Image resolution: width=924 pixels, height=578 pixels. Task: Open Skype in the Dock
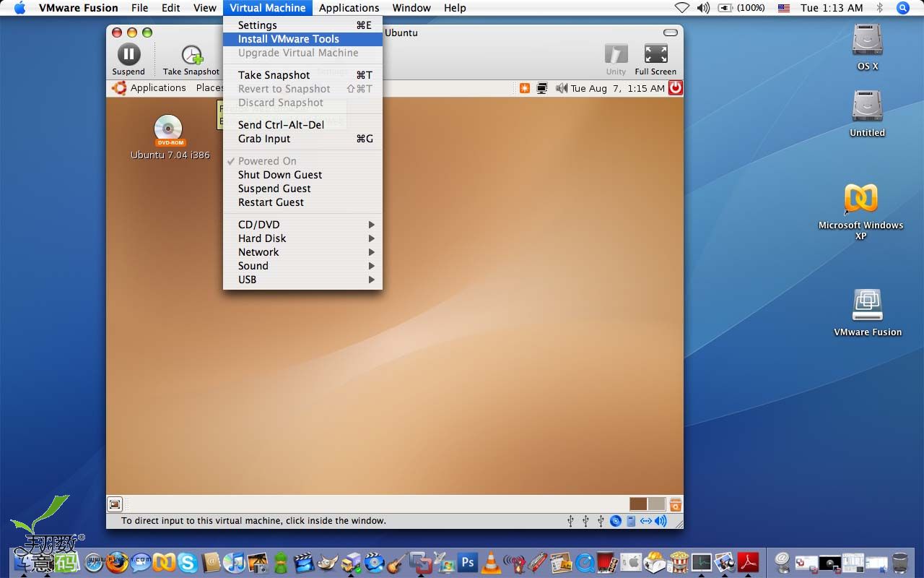(187, 562)
